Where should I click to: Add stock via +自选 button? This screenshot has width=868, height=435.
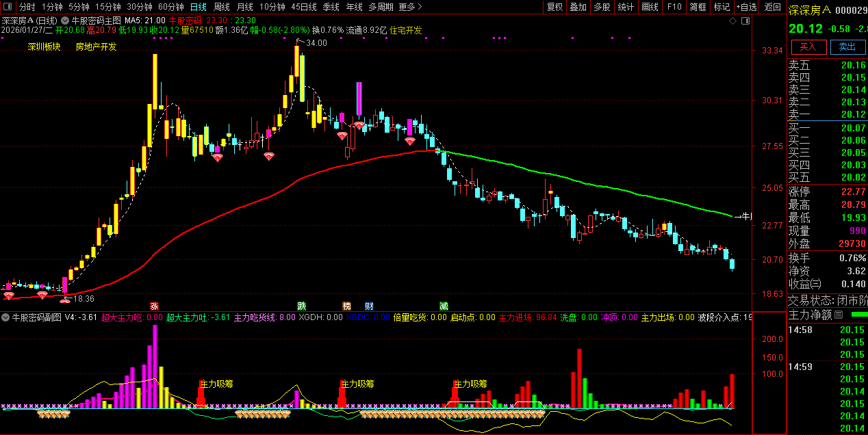coord(746,7)
